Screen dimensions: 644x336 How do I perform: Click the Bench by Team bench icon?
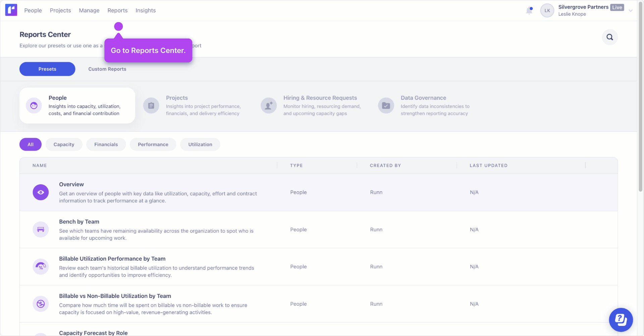(x=41, y=230)
